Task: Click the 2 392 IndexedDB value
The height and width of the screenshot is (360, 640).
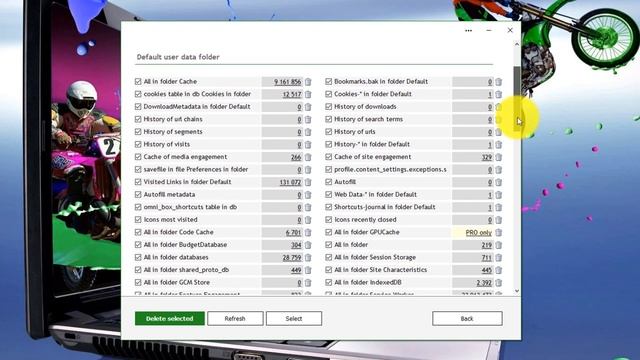Action: tap(484, 283)
